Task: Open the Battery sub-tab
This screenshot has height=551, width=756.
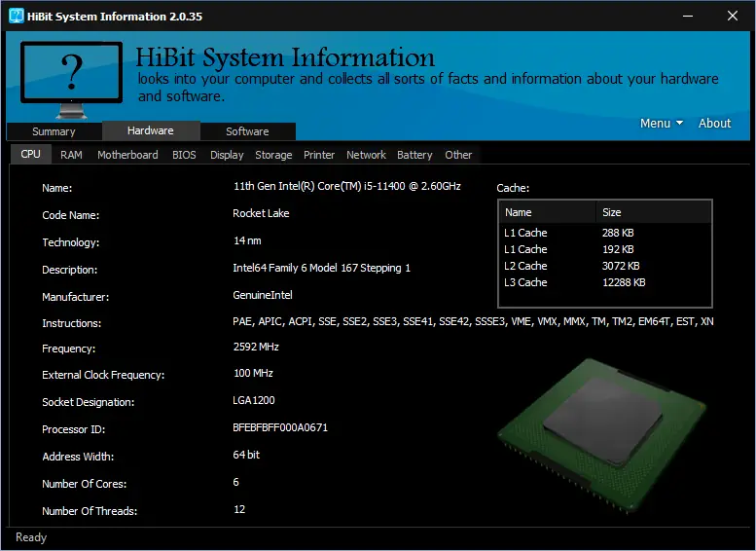Action: [x=414, y=155]
